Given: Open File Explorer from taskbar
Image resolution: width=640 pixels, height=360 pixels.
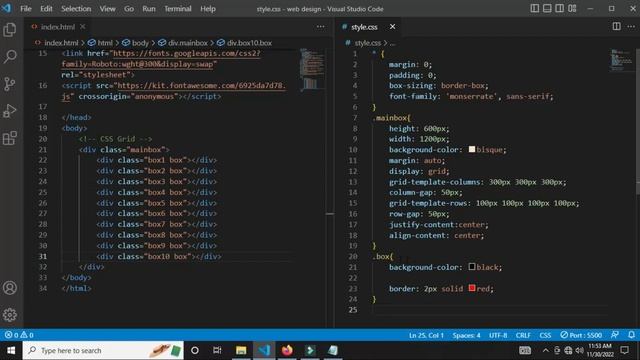Looking at the screenshot, I should pos(241,351).
